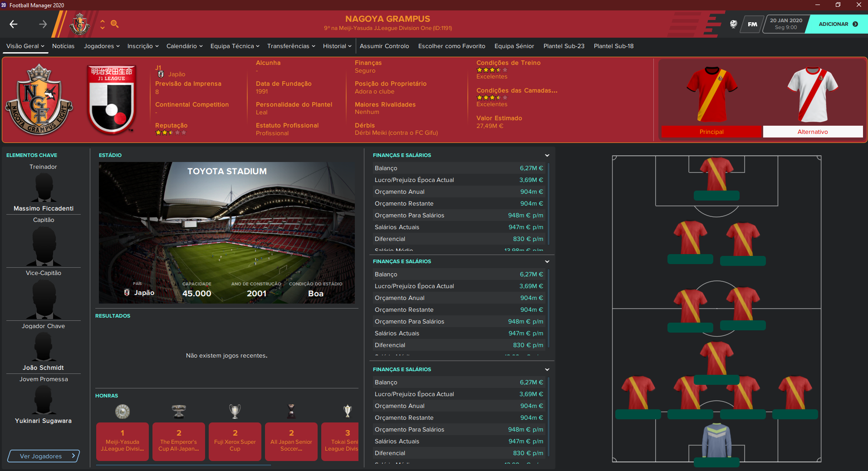Open the Plantel Sub-18 tab
868x471 pixels.
613,46
